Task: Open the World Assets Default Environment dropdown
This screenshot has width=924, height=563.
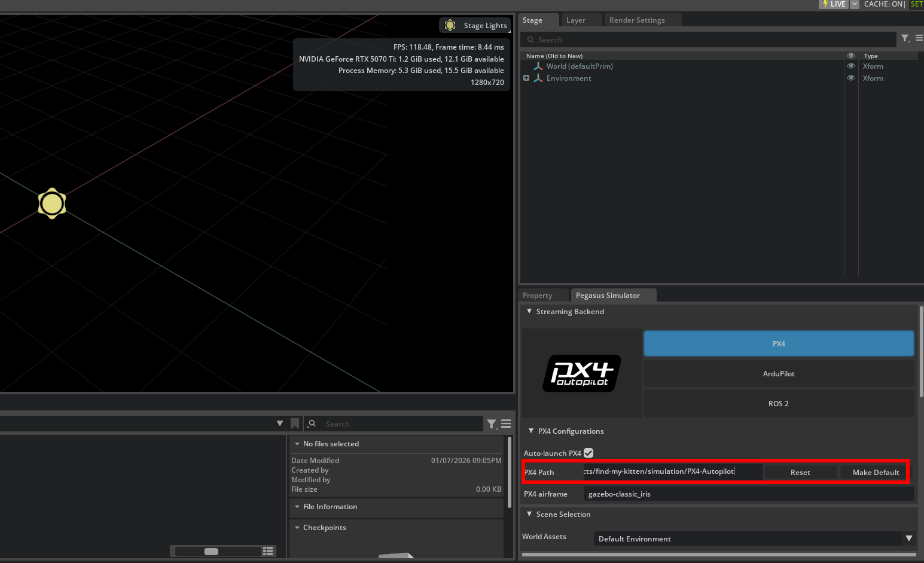Action: tap(909, 538)
